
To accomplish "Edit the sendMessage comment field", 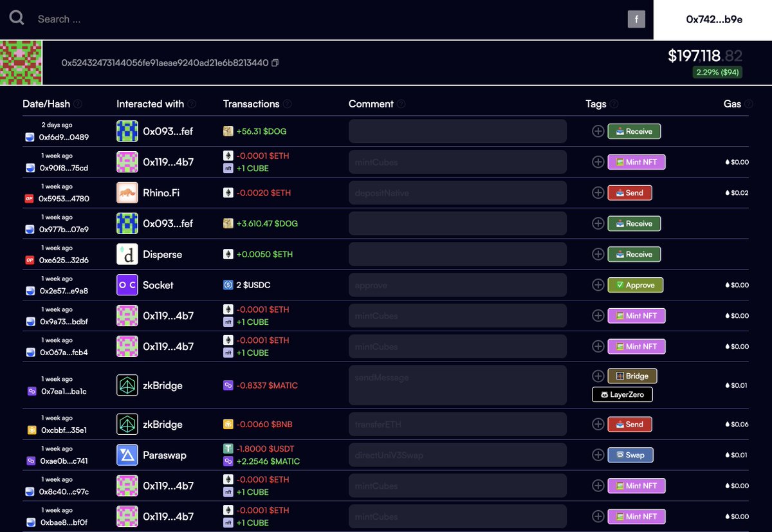I will (457, 385).
